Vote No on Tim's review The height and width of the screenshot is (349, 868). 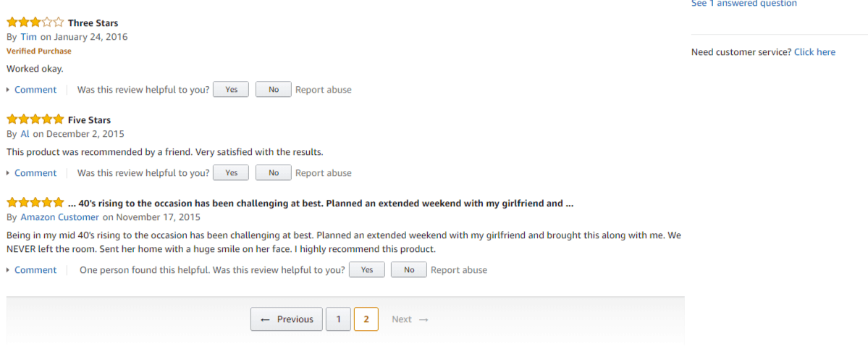274,89
